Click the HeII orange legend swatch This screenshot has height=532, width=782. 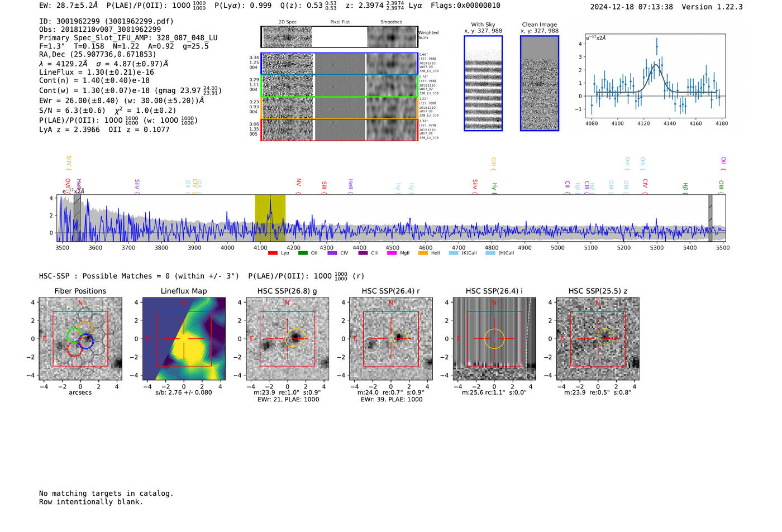(423, 253)
